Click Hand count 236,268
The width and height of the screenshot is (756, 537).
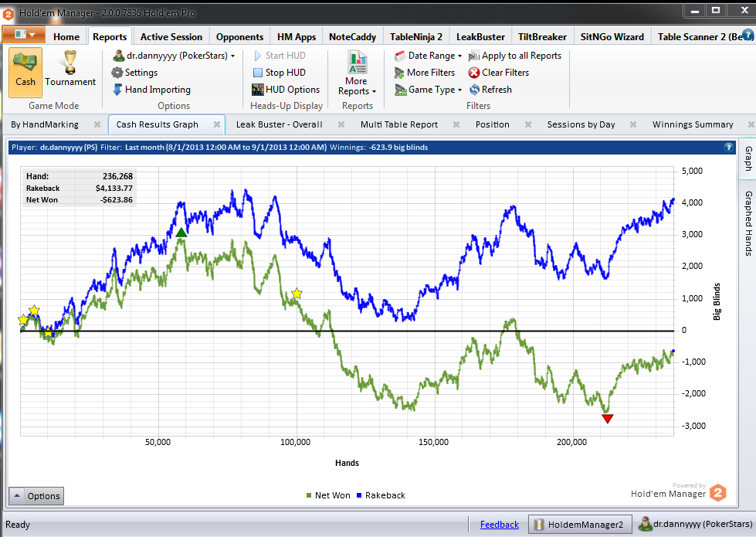pos(117,176)
